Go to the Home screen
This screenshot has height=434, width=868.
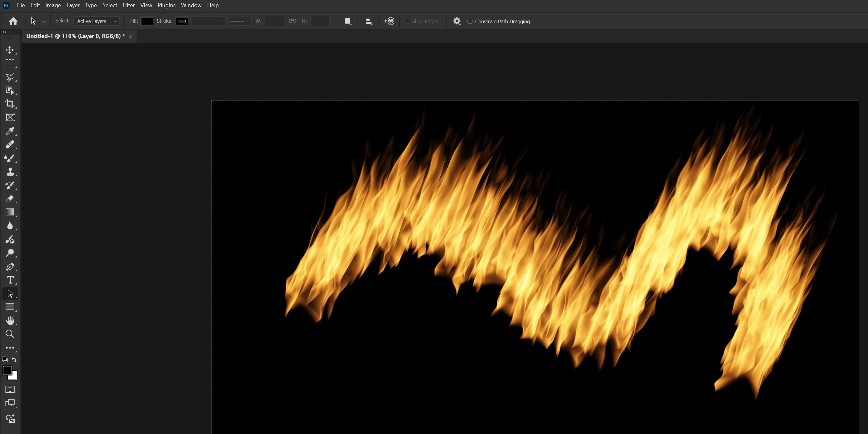coord(13,21)
